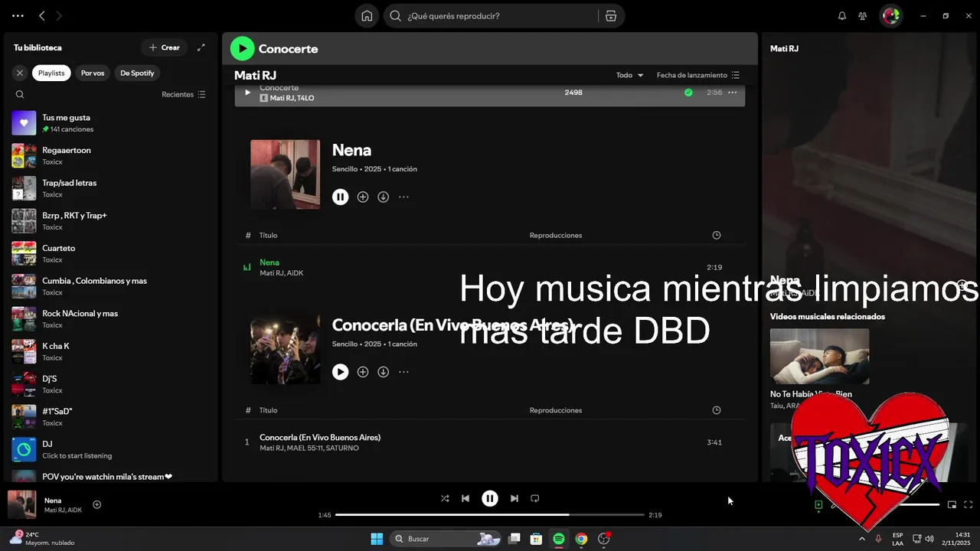Show hidden system tray icons
The width and height of the screenshot is (980, 551).
[862, 539]
